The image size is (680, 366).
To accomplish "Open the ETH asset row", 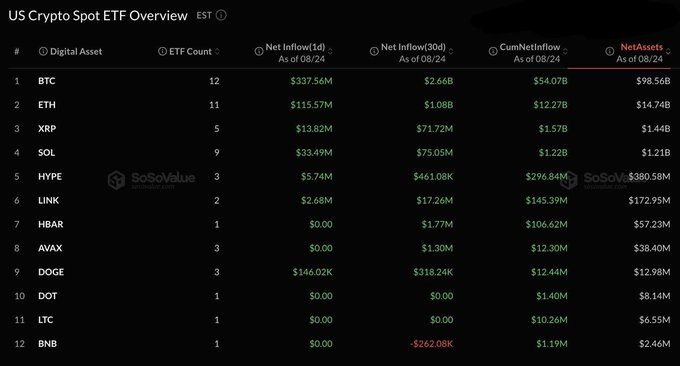I will 340,105.
